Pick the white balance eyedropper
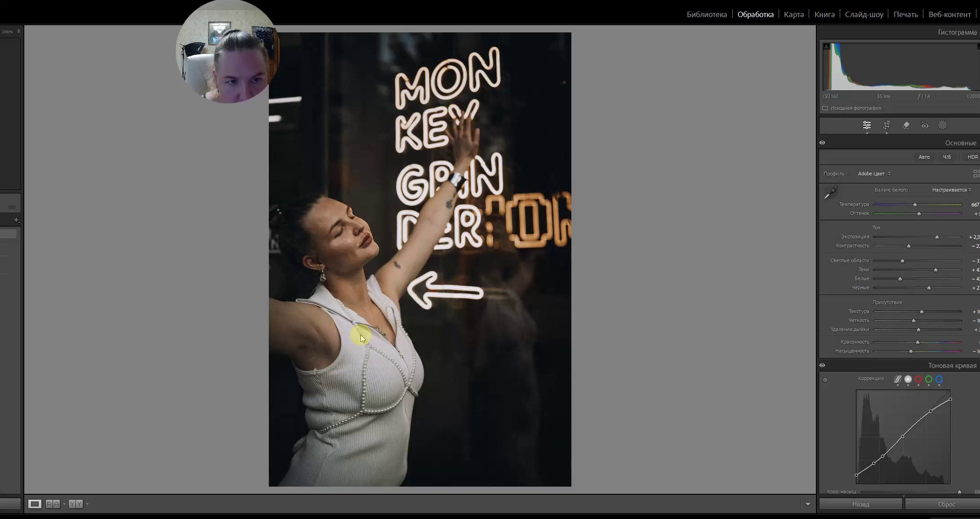980x519 pixels. point(830,192)
